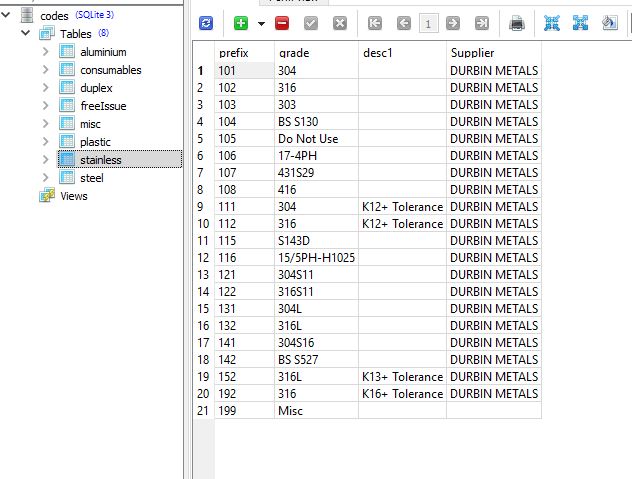Select the plastic table
The image size is (632, 479).
tap(95, 142)
